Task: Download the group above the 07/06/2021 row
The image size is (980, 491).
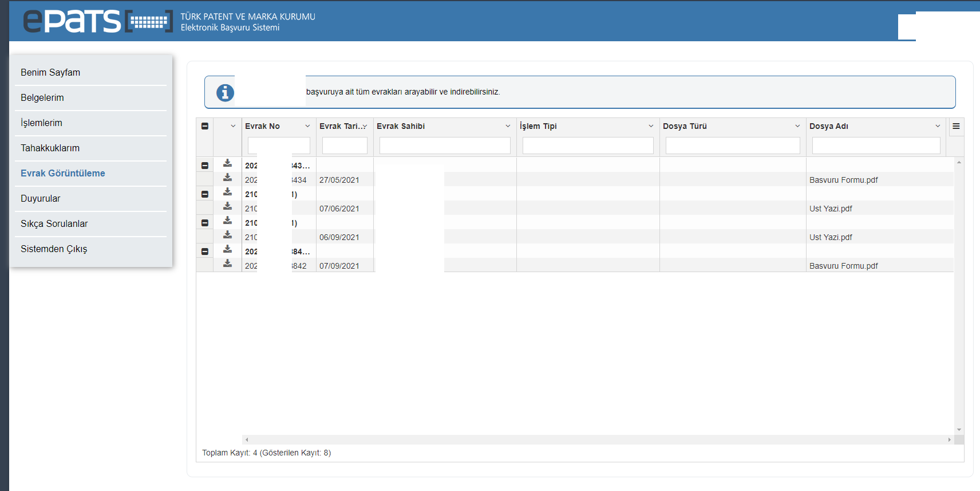Action: [x=227, y=192]
